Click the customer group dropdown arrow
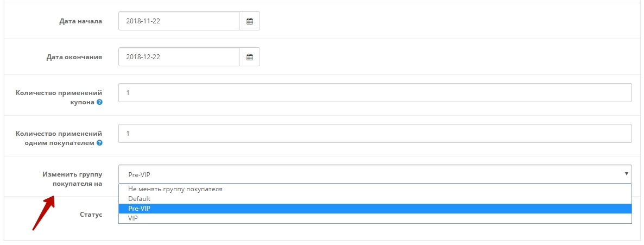This screenshot has width=644, height=245. (626, 174)
